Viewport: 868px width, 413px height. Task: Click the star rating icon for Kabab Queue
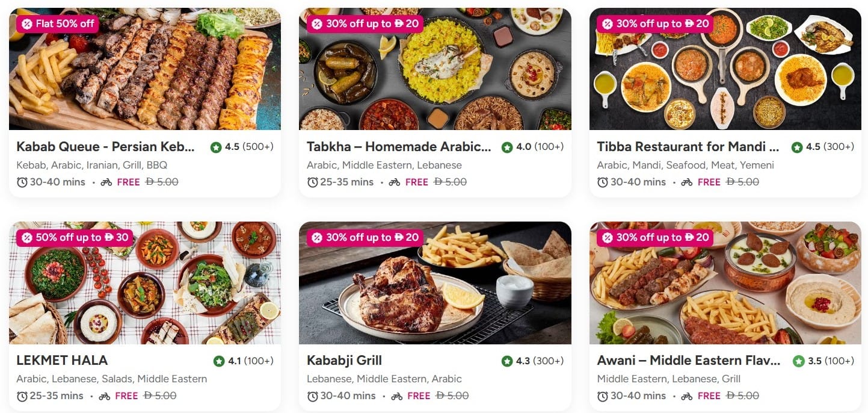[216, 147]
